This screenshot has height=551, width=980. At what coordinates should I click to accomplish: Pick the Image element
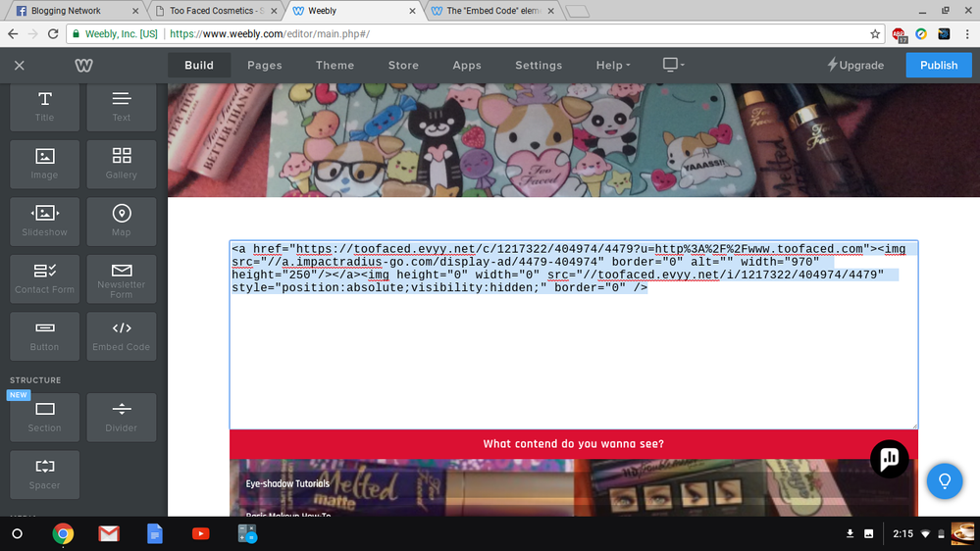click(x=44, y=164)
